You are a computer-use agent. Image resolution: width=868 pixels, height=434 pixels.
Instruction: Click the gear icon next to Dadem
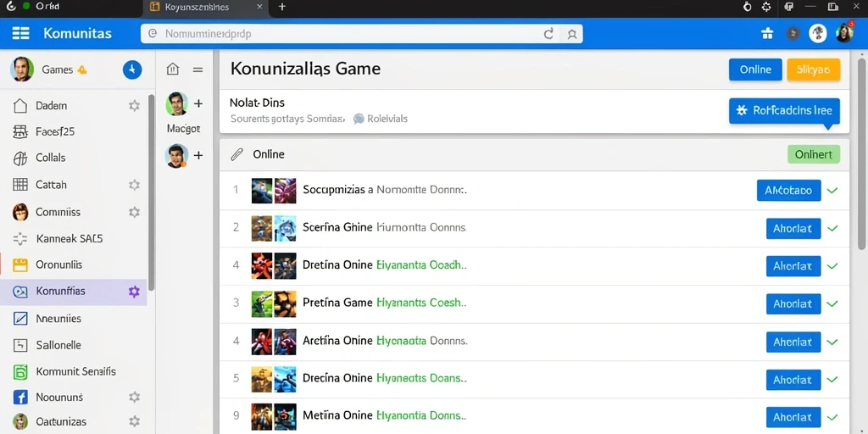(x=134, y=106)
